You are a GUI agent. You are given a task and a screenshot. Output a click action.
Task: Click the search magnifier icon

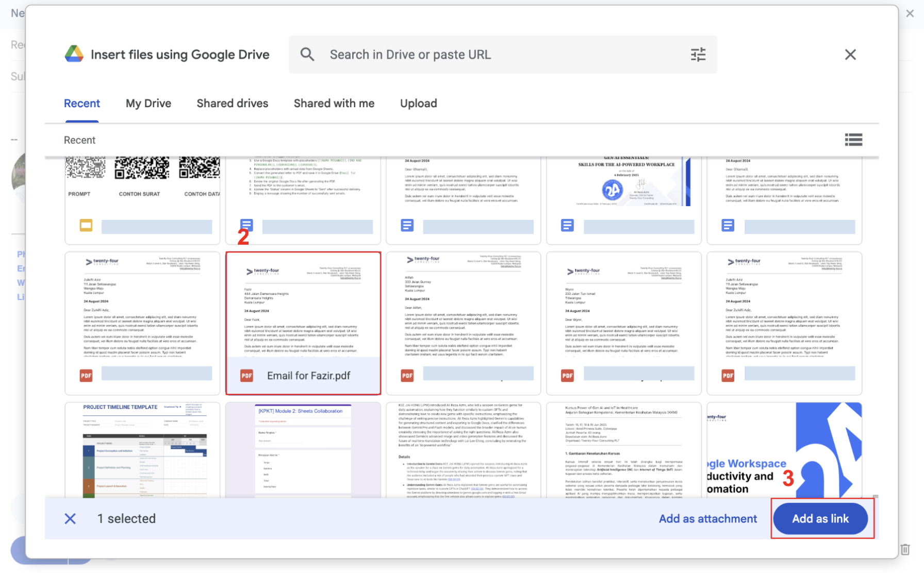click(307, 54)
